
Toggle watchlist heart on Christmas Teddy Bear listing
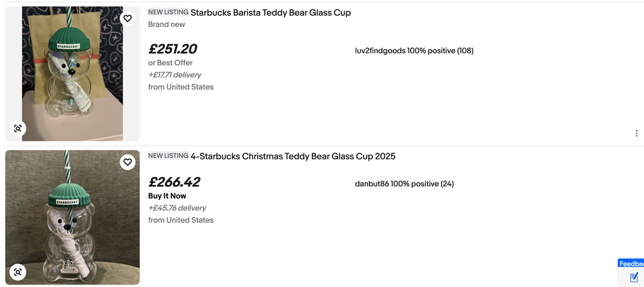[x=127, y=162]
